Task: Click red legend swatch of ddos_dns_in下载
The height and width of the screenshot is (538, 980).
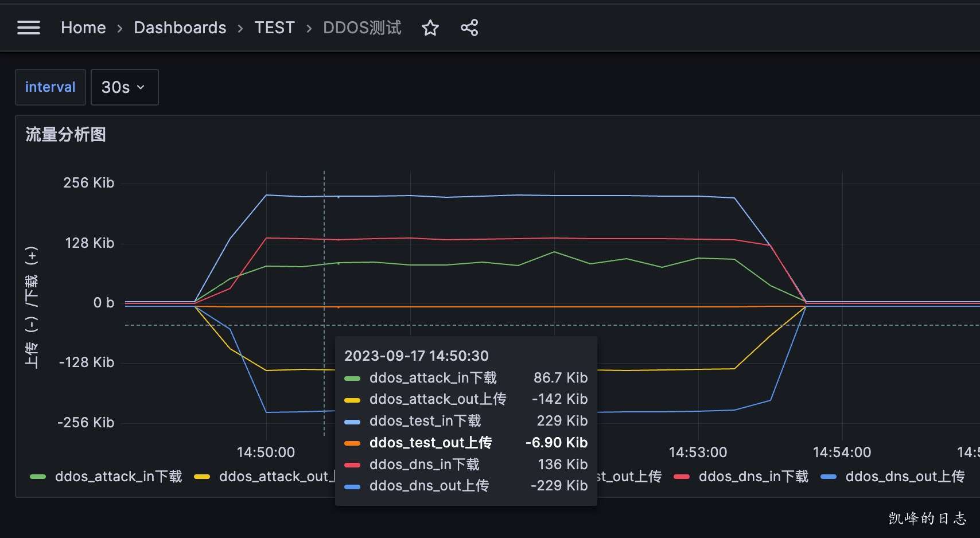Action: 682,477
